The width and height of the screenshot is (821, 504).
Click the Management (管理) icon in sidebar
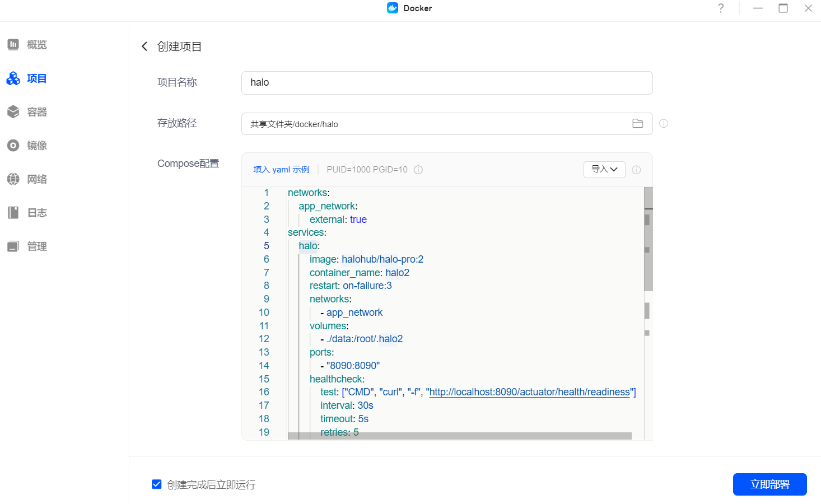click(13, 246)
